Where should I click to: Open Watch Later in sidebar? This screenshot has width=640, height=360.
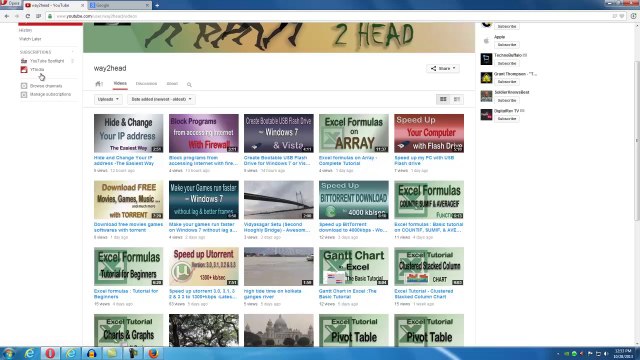tap(30, 39)
